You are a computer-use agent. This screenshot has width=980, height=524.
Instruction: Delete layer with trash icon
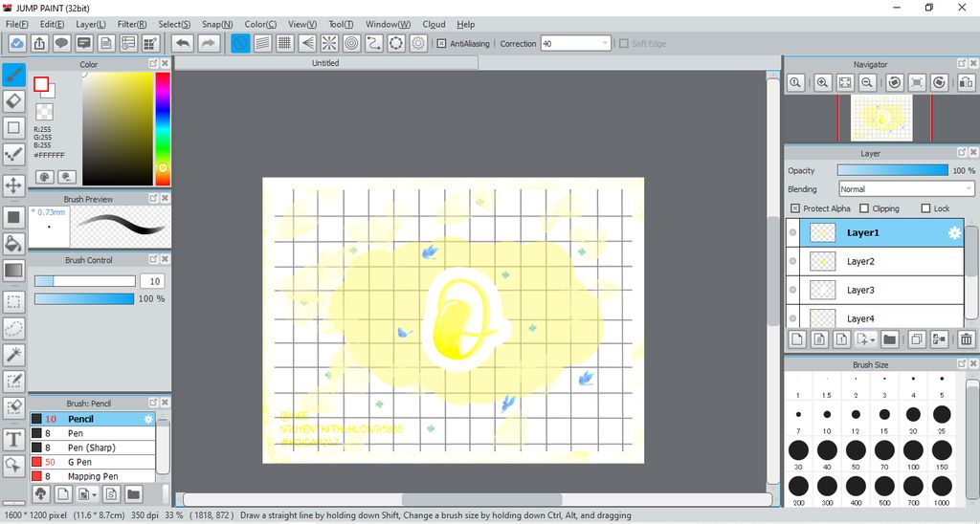(x=967, y=339)
